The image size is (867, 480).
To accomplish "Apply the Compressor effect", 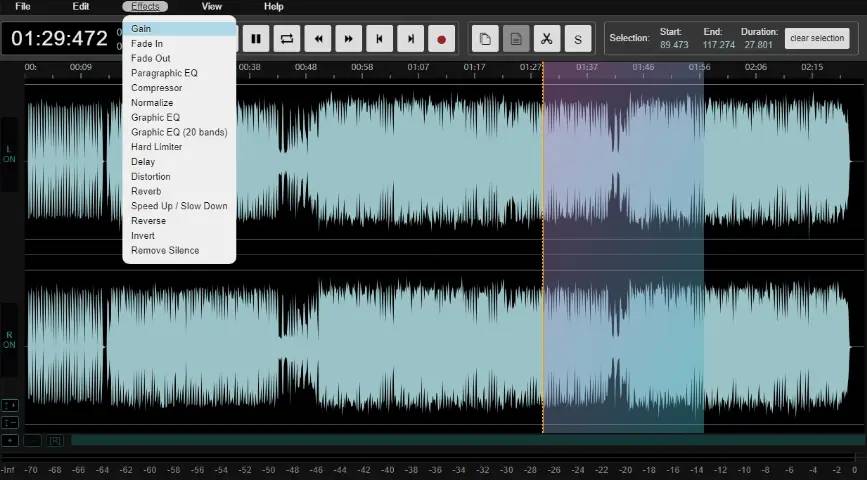I will (179, 88).
